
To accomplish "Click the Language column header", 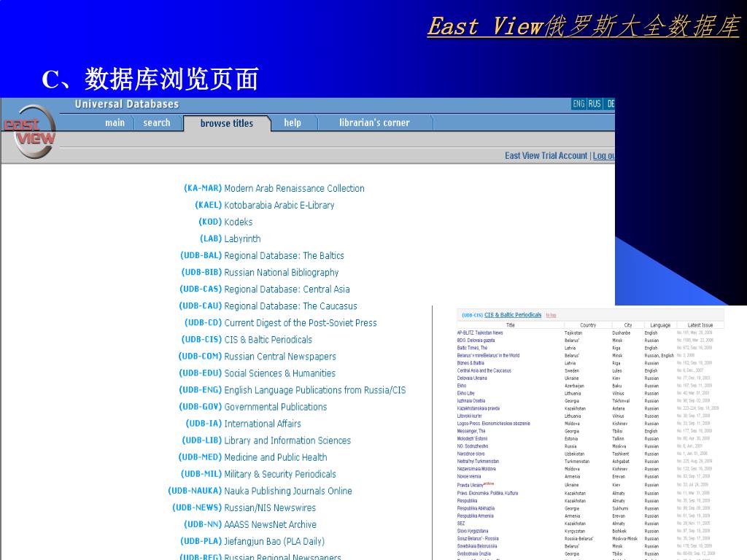I will [x=660, y=324].
